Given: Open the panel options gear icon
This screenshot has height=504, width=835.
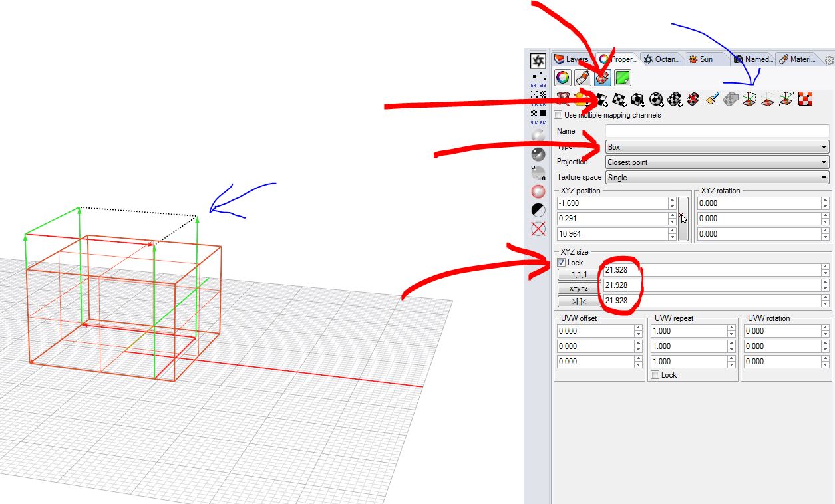Looking at the screenshot, I should pyautogui.click(x=829, y=60).
